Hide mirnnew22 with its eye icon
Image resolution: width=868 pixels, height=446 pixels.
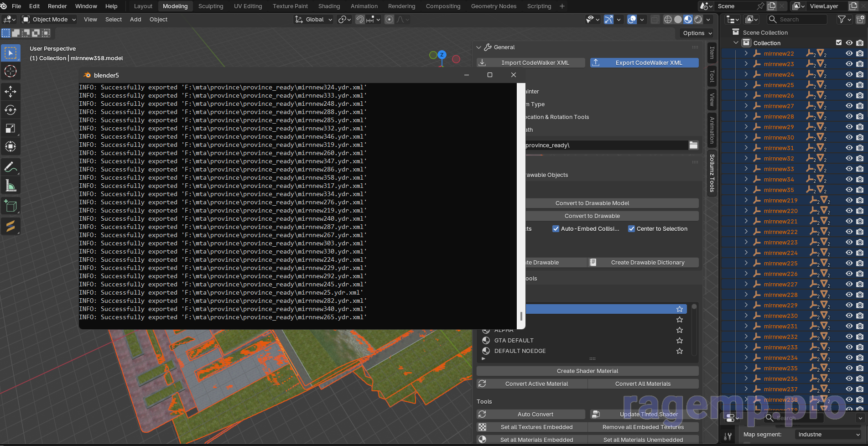(849, 53)
